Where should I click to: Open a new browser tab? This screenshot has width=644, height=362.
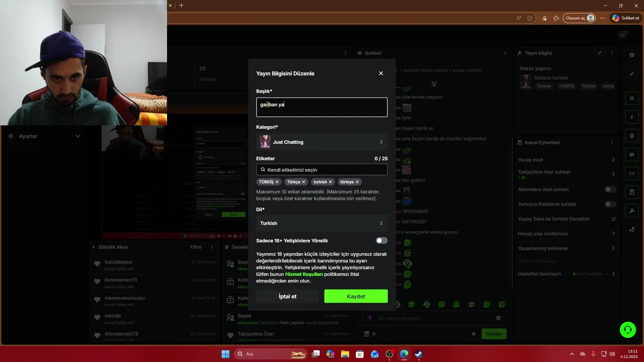(181, 6)
